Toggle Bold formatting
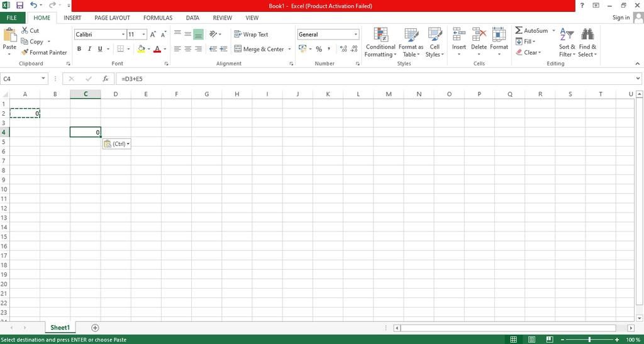Image resolution: width=644 pixels, height=344 pixels. pyautogui.click(x=79, y=49)
